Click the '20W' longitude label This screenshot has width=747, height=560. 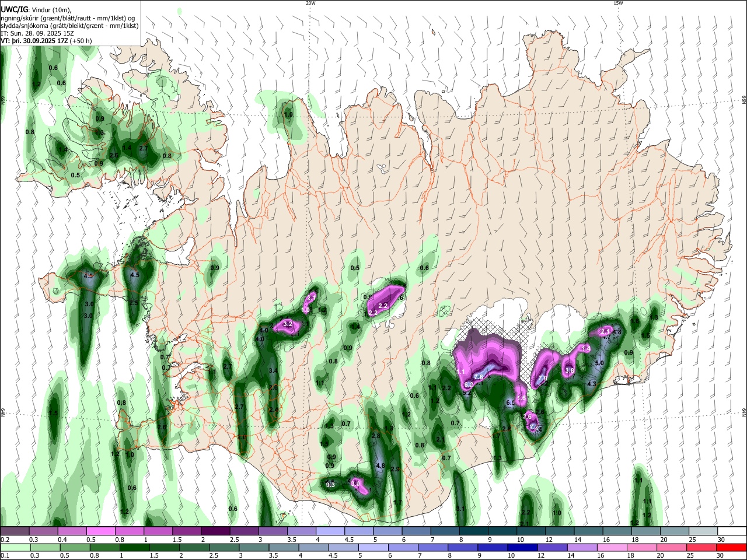(x=310, y=3)
